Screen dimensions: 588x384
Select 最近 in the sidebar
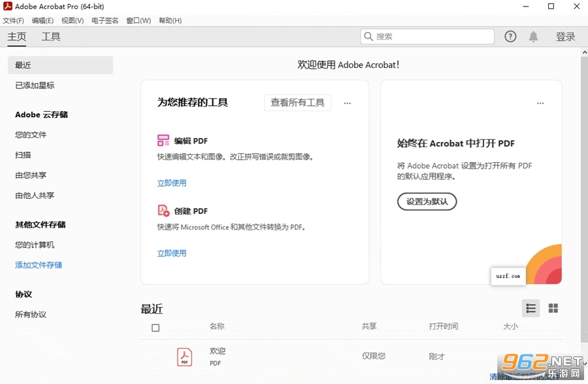(x=60, y=65)
